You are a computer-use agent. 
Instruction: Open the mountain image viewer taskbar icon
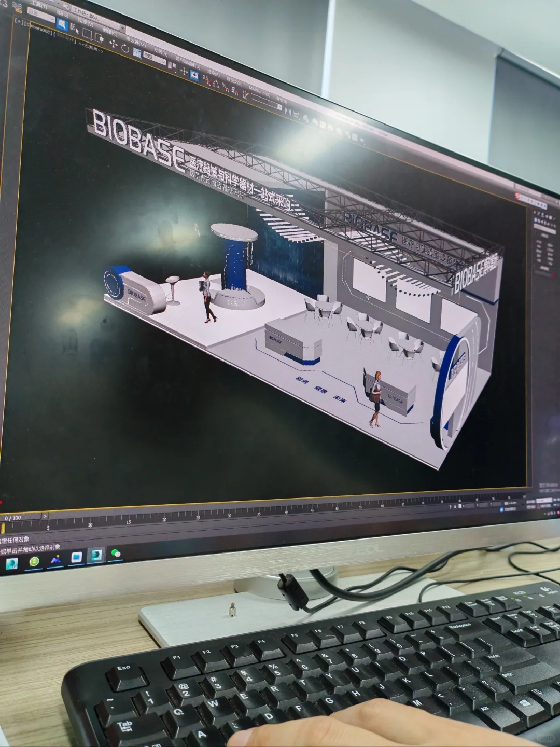coord(55,560)
